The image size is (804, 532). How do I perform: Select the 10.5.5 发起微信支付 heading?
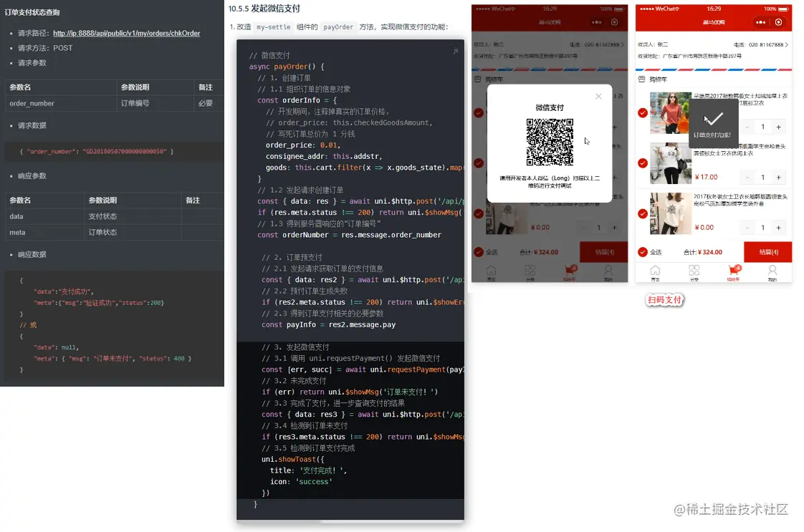264,9
